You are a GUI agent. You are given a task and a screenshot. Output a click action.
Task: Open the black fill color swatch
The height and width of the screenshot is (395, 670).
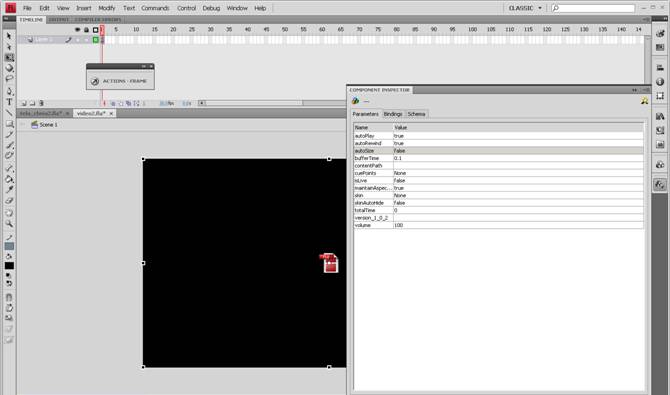tap(9, 265)
